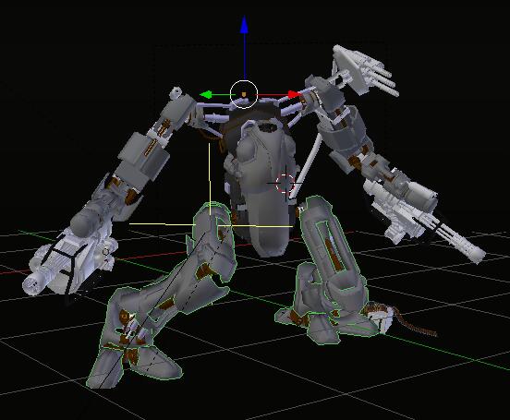Click the orange origin point inside the gizmo
The image size is (510, 420).
tap(244, 94)
